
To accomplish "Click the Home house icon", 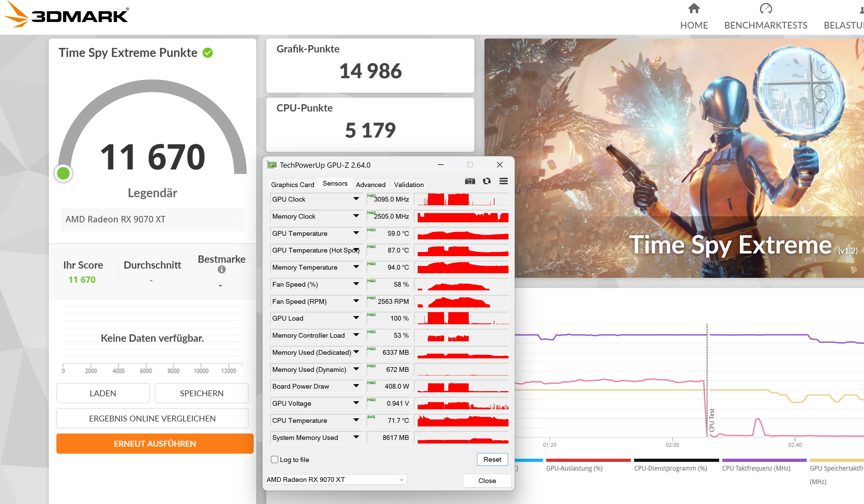I will [x=694, y=9].
